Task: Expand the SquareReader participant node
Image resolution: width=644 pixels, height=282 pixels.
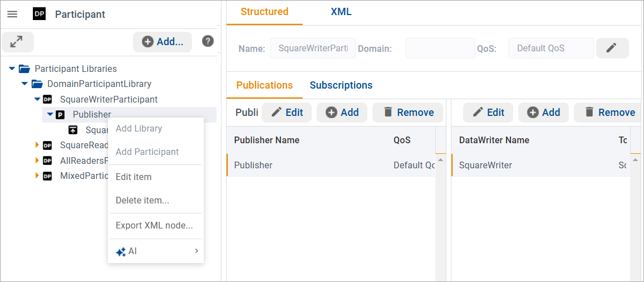Action: coord(37,145)
